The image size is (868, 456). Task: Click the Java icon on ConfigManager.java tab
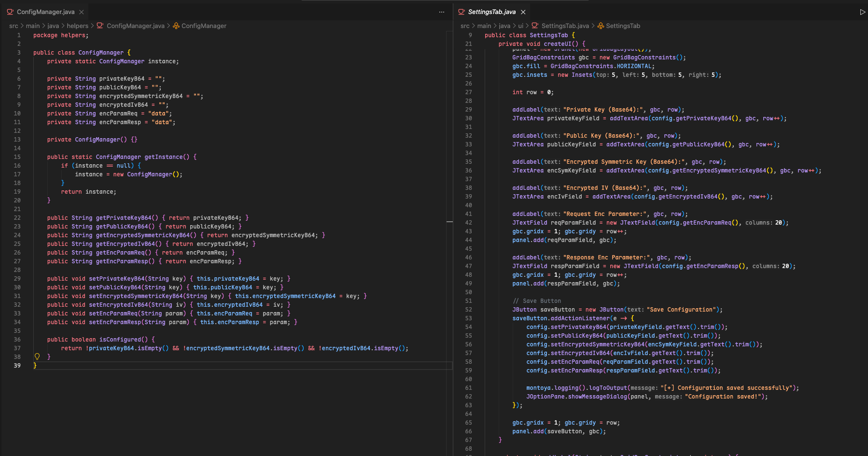[10, 12]
